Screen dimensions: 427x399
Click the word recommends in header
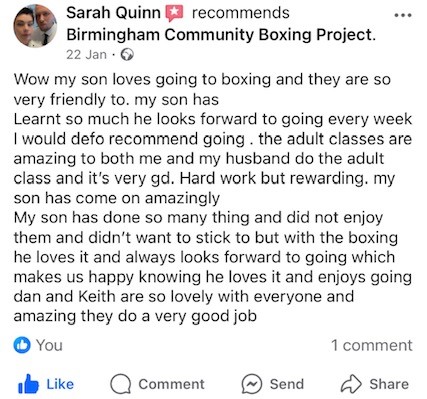241,13
